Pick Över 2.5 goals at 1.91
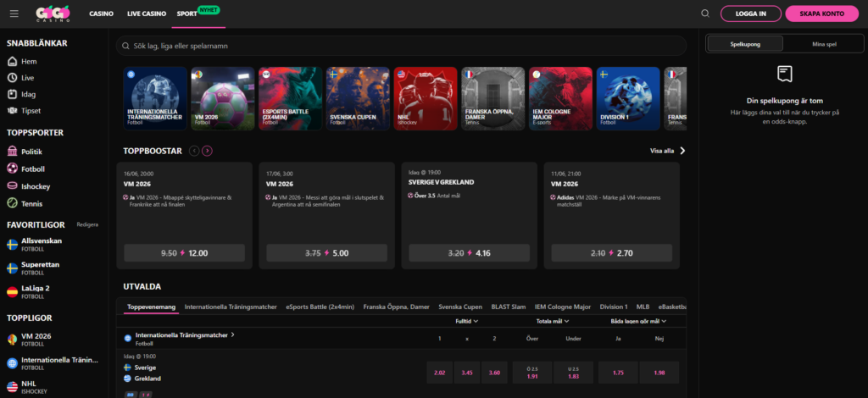 coord(532,373)
